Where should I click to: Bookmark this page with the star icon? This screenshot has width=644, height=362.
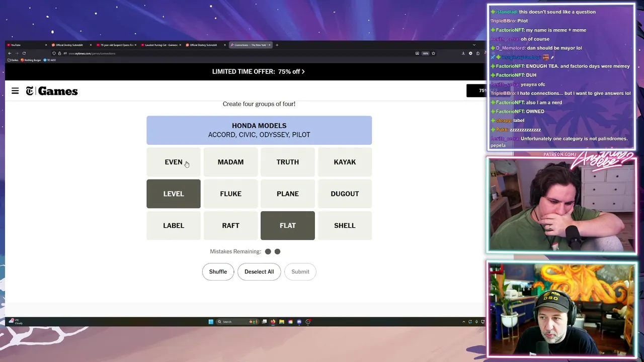[433, 53]
